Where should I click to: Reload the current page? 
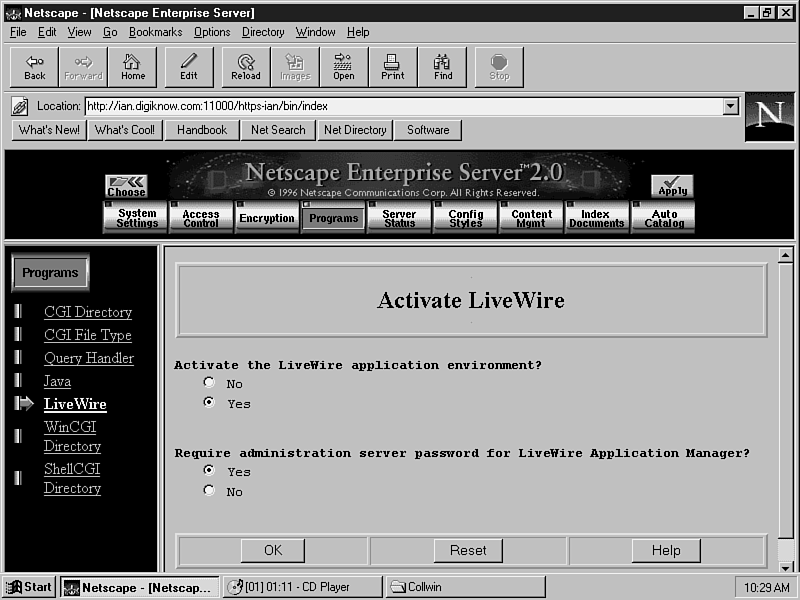point(246,67)
